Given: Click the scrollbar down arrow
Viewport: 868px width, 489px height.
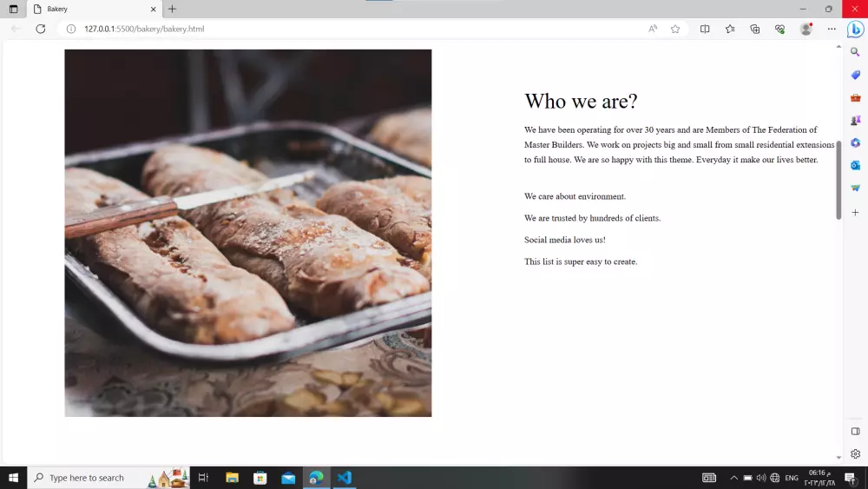Looking at the screenshot, I should tap(838, 458).
